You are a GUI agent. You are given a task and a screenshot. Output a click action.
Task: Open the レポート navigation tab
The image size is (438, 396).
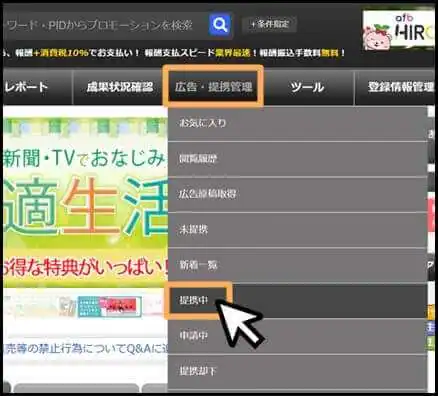click(37, 88)
